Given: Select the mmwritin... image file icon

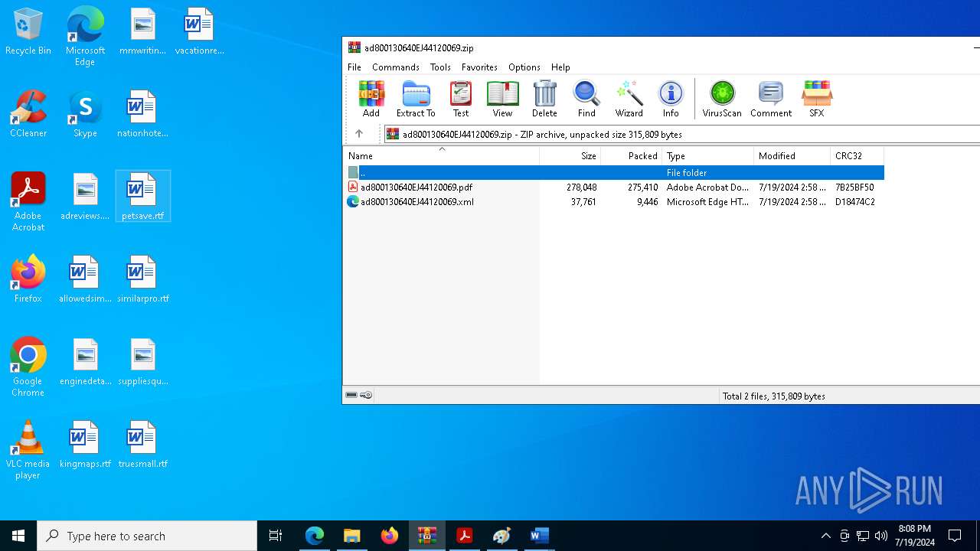Looking at the screenshot, I should (x=142, y=32).
